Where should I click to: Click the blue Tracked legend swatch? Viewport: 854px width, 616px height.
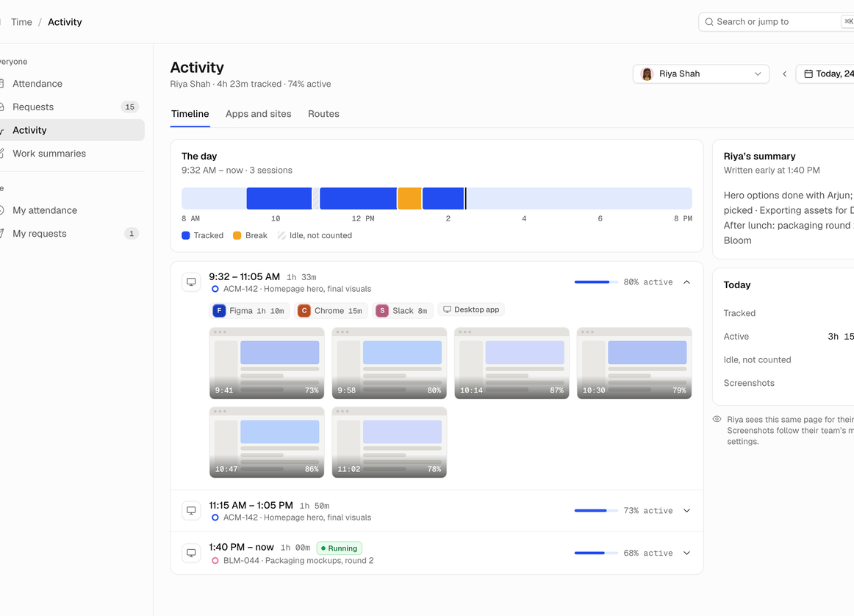pos(186,235)
